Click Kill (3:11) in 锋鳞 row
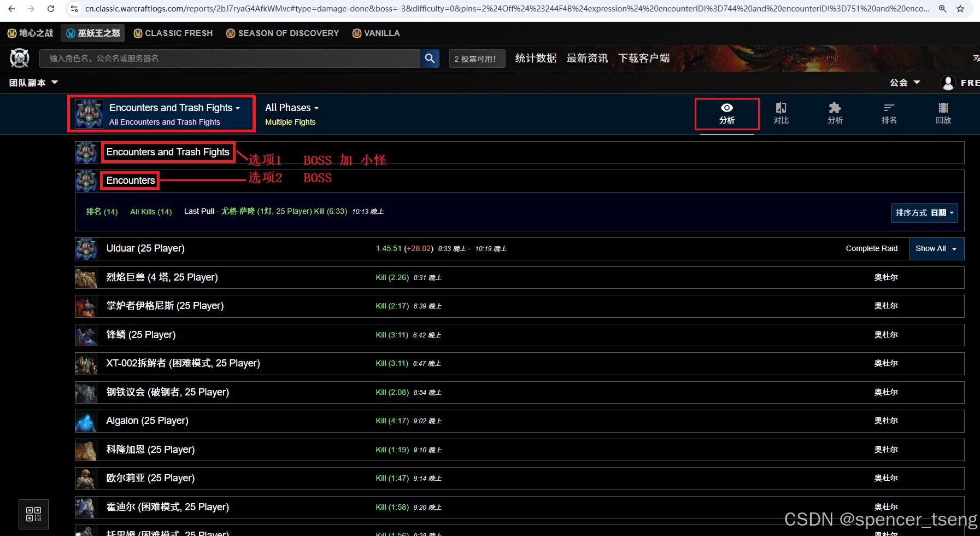Image resolution: width=980 pixels, height=536 pixels. click(392, 335)
